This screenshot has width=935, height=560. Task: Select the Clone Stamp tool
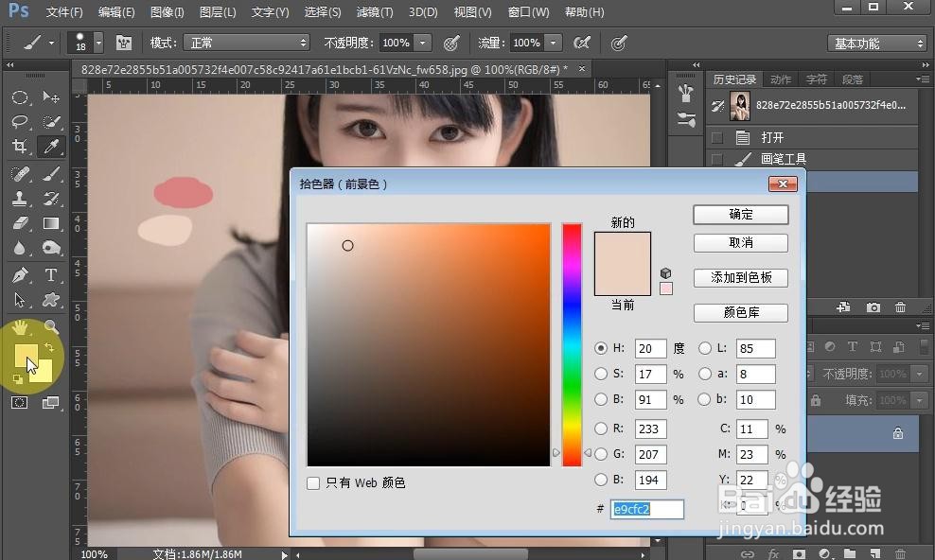[21, 198]
